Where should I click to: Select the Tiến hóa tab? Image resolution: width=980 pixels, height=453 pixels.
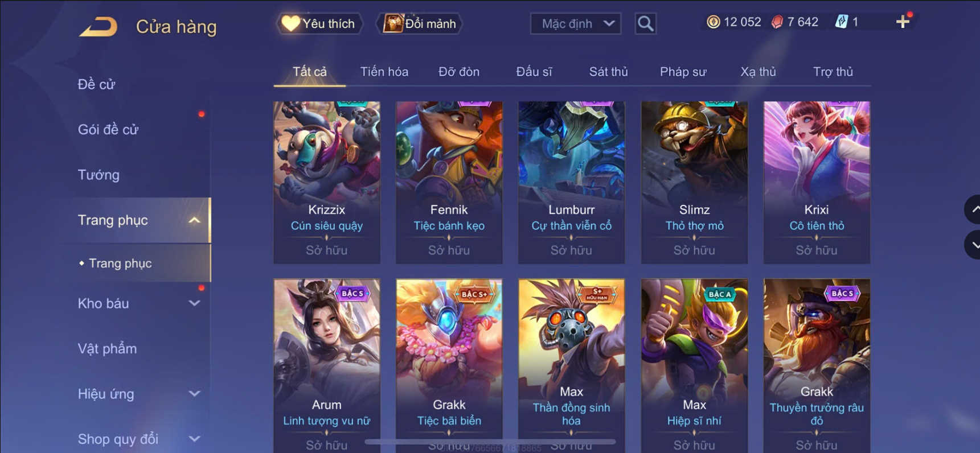coord(384,72)
